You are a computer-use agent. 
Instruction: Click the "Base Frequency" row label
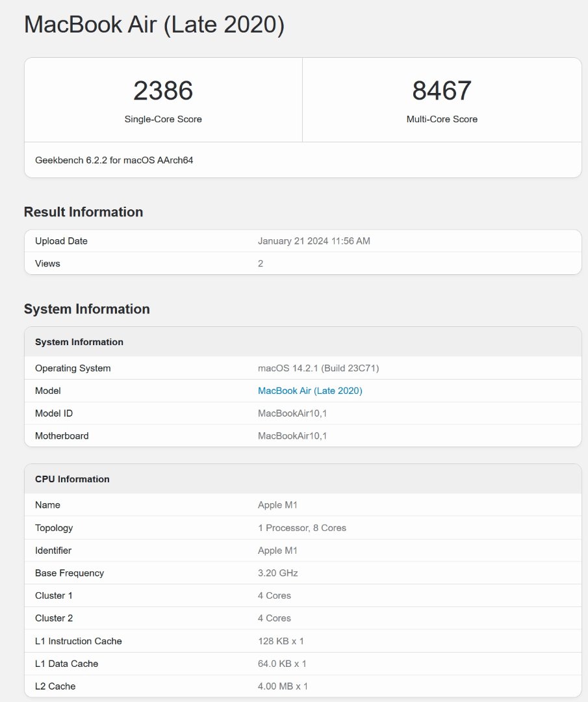coord(70,573)
